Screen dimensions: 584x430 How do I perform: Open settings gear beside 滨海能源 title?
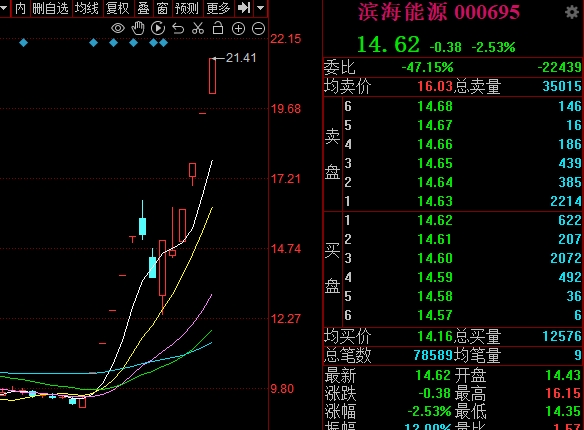(x=572, y=13)
